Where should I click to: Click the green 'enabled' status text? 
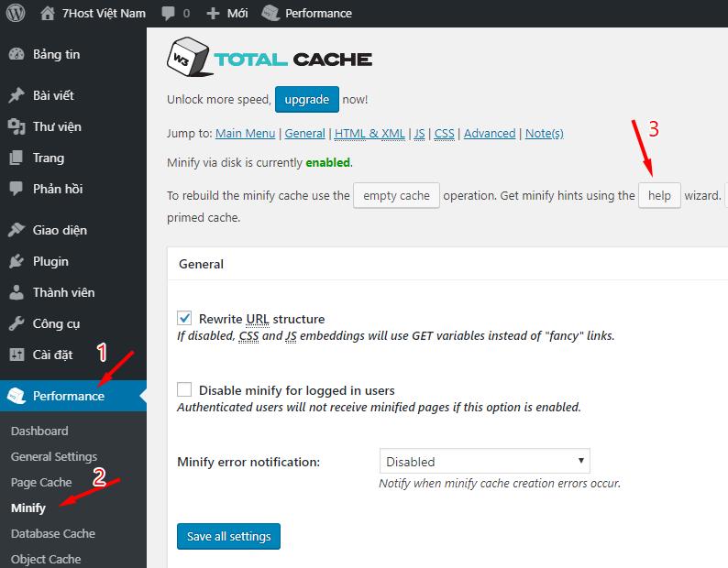(x=328, y=162)
